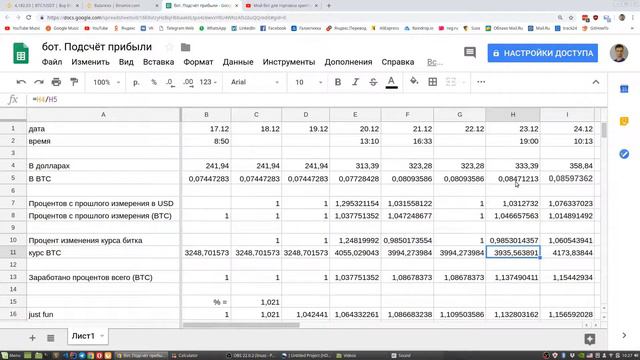Open the Arial font dropdown
The image size is (640, 360).
[x=255, y=82]
